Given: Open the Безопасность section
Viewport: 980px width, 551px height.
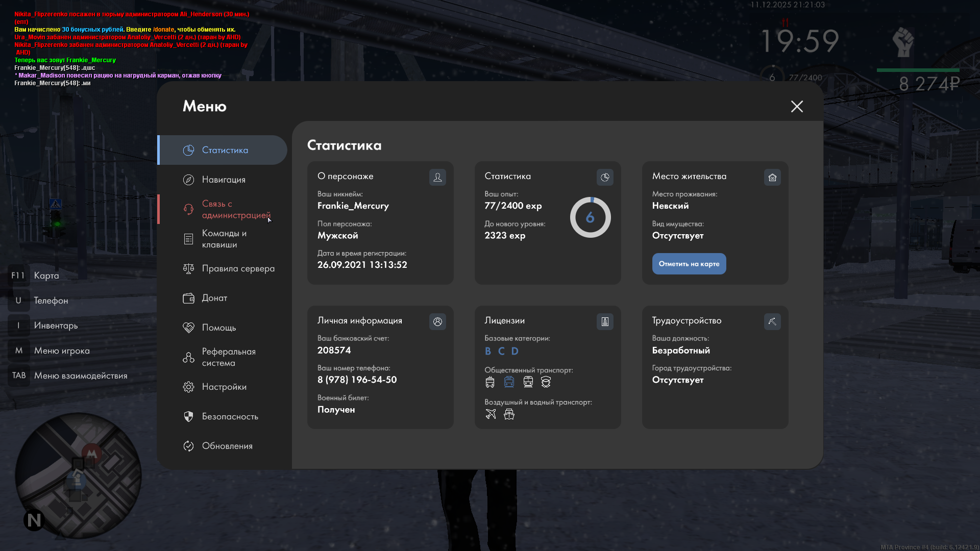Looking at the screenshot, I should [x=230, y=416].
